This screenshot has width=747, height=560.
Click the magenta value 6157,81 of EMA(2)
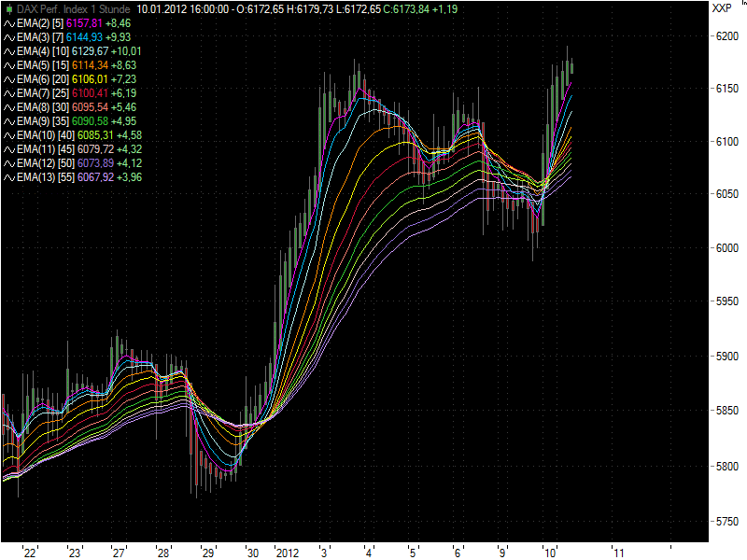[x=84, y=23]
